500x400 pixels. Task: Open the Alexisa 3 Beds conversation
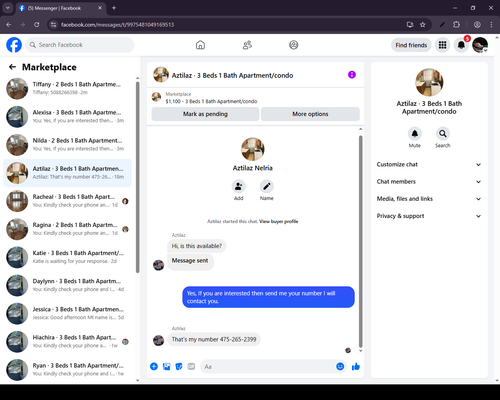coord(67,117)
